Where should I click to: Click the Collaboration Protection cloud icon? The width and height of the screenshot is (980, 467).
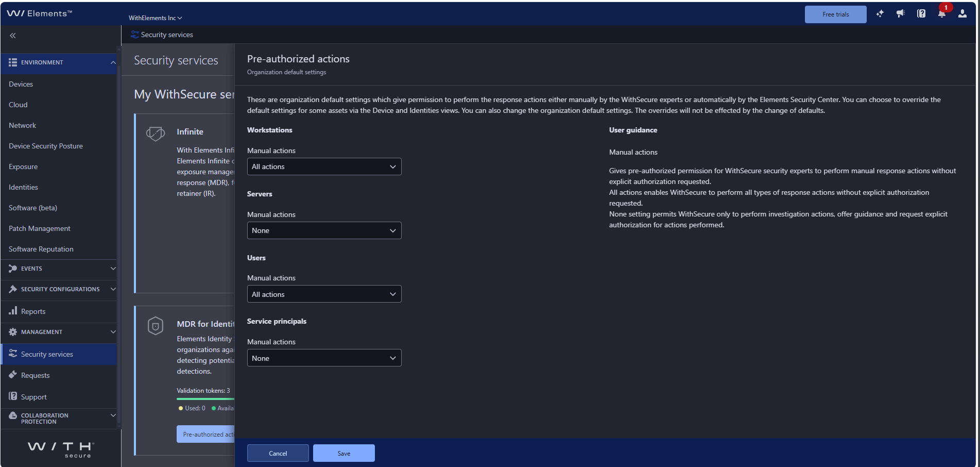pyautogui.click(x=13, y=415)
